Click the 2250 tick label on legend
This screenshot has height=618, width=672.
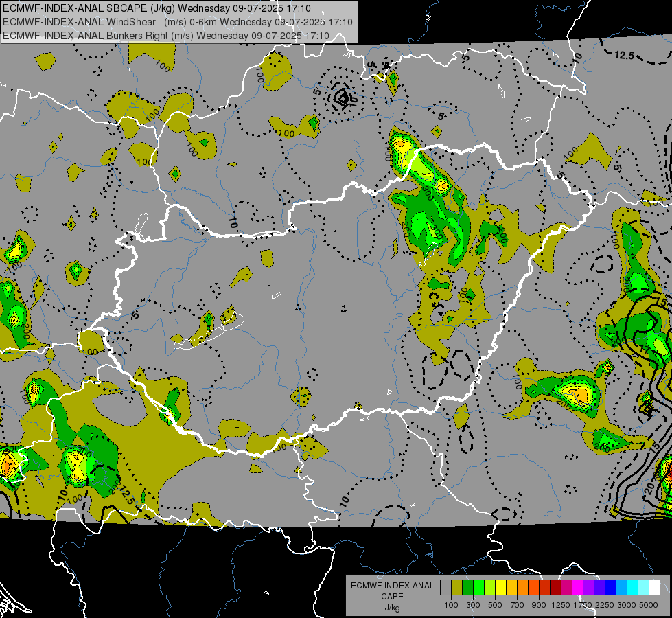[x=605, y=605]
